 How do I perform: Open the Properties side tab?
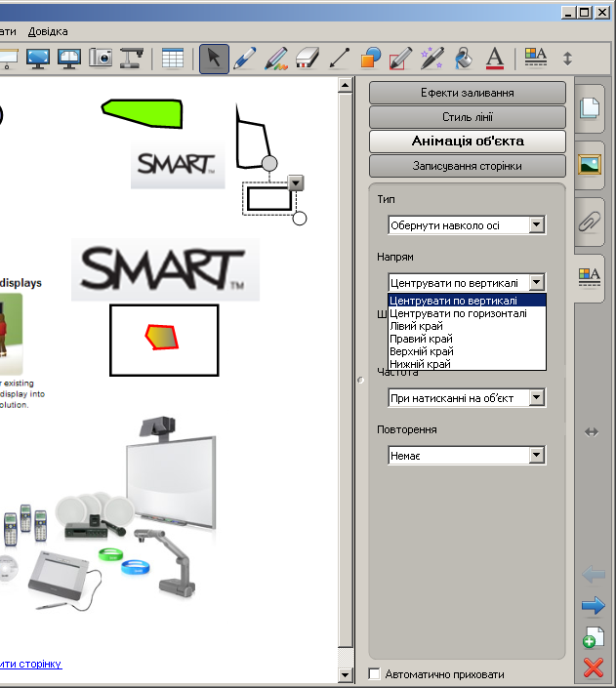(x=590, y=277)
